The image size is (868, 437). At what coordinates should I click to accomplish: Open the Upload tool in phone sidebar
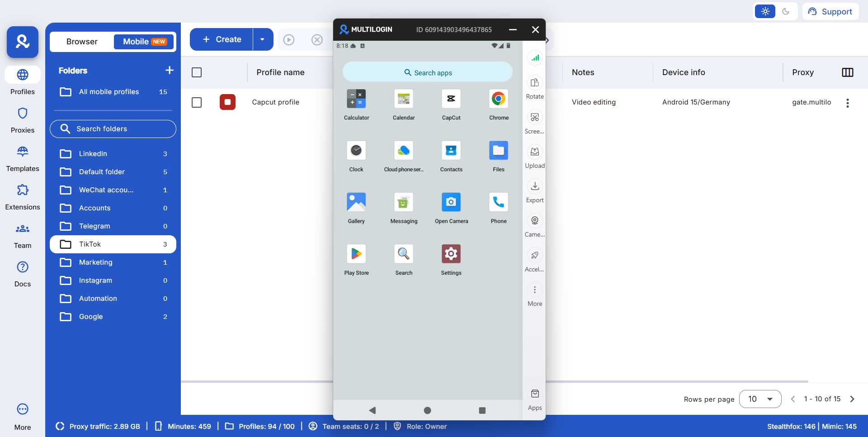coord(535,152)
